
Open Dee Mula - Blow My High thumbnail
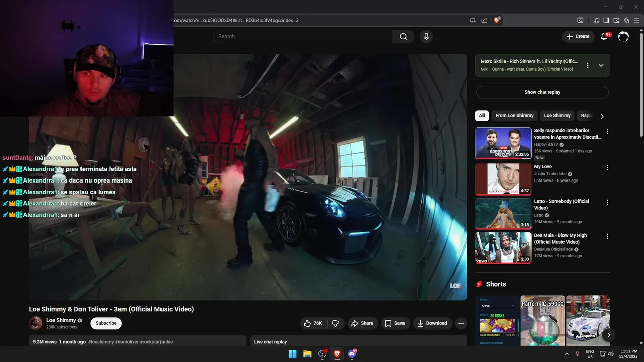[x=503, y=248]
